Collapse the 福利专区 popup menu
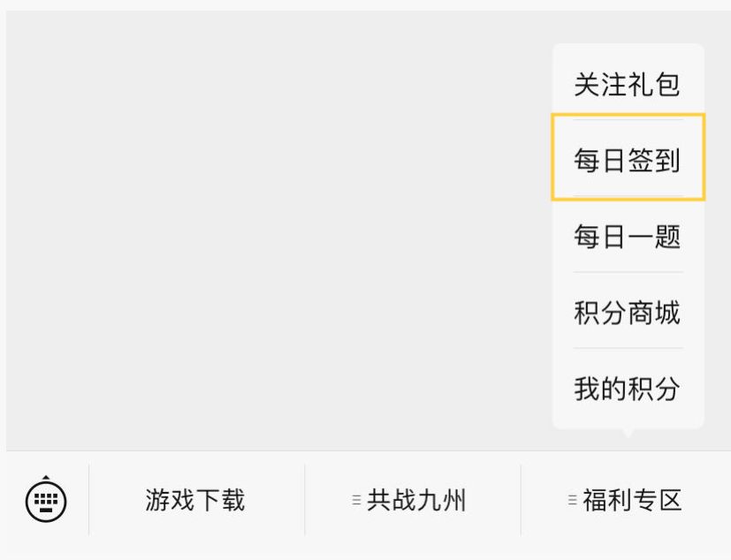This screenshot has height=560, width=731. (x=626, y=500)
